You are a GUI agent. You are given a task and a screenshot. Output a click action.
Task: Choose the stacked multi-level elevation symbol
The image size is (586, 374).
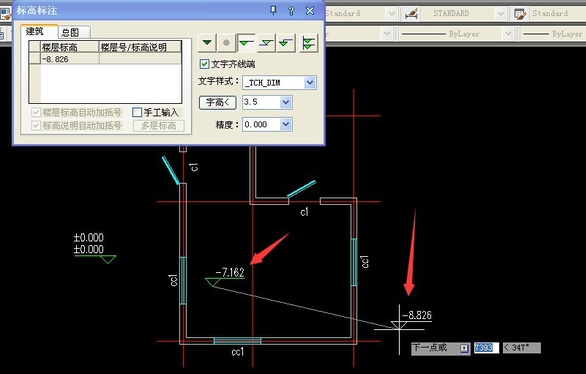pos(308,43)
